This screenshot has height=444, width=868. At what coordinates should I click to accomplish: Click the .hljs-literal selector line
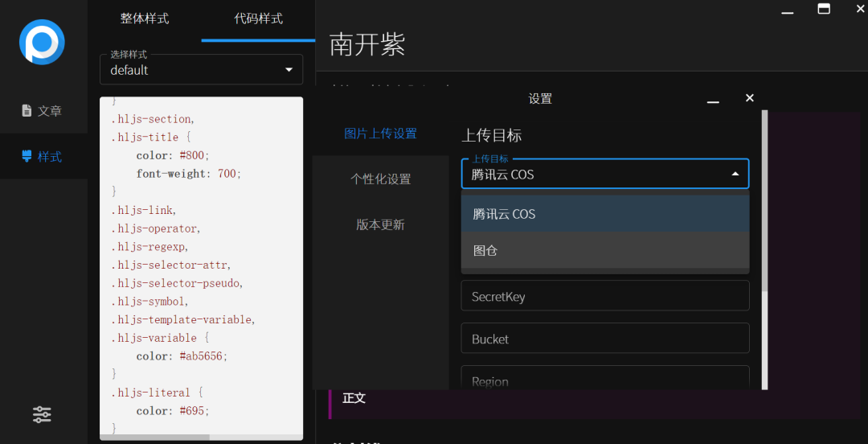pyautogui.click(x=158, y=393)
